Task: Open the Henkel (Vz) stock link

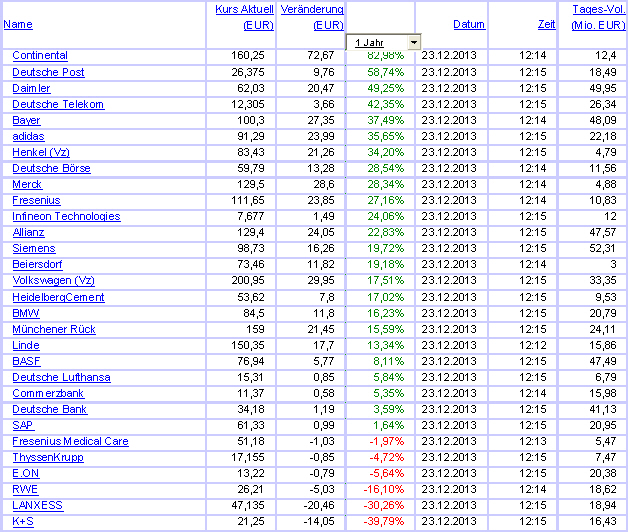Action: (x=41, y=153)
